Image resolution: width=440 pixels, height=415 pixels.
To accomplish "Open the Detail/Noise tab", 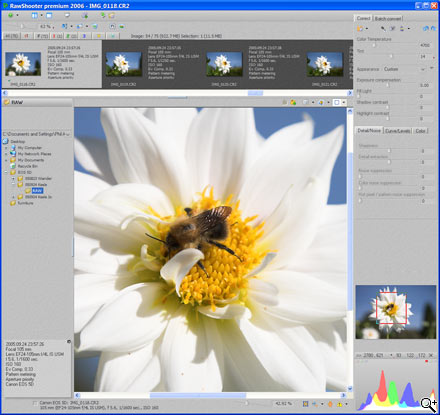I will [x=369, y=131].
